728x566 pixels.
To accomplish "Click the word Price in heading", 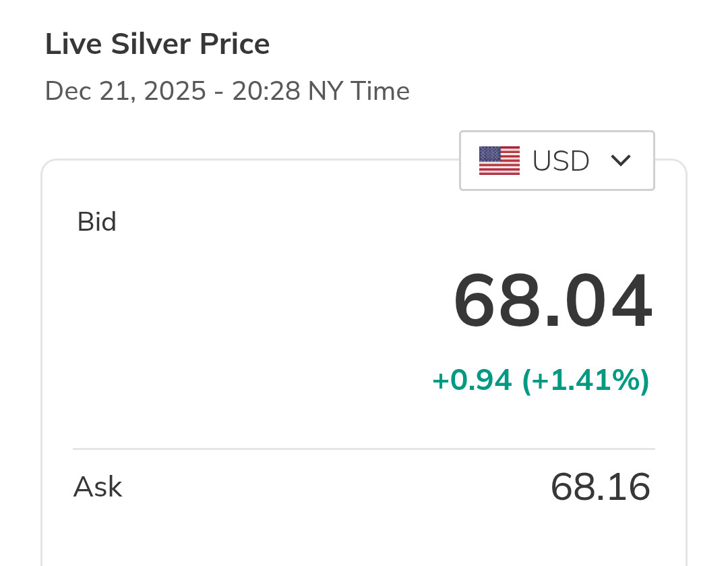I will 235,45.
